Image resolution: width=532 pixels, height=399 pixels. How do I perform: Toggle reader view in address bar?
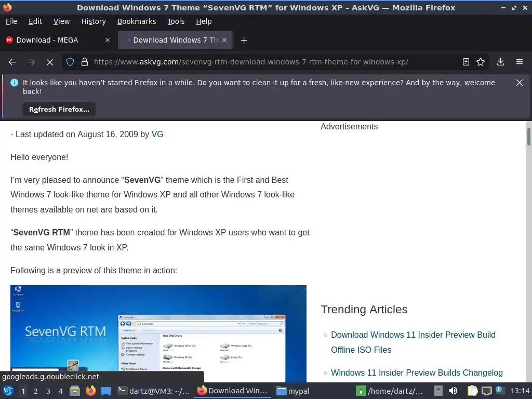click(x=466, y=62)
